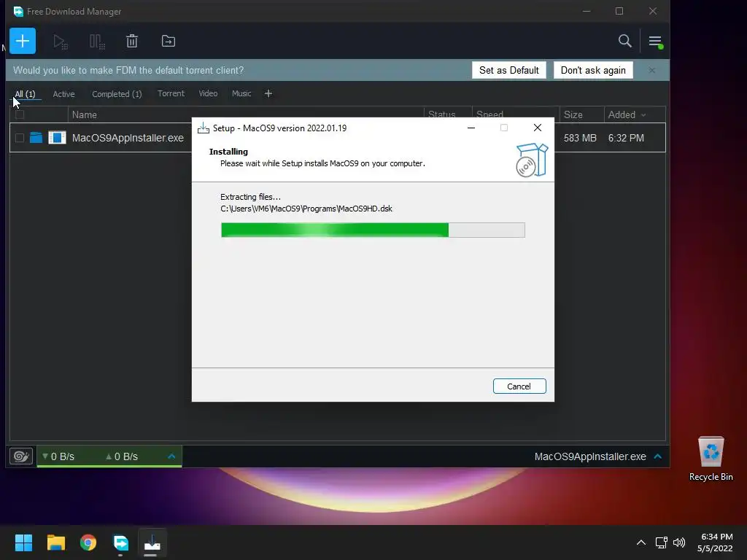Switch to the Setup installer taskbar icon
This screenshot has height=560, width=747.
click(152, 542)
